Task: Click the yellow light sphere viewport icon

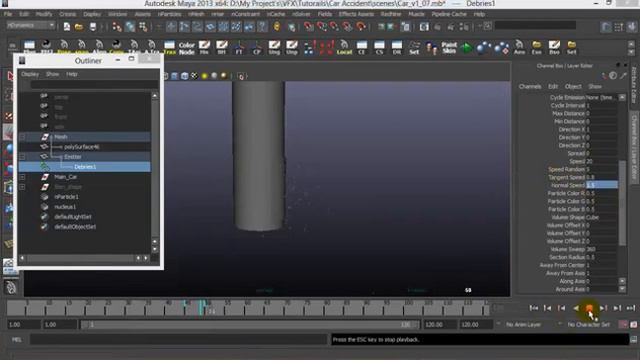Action: click(x=204, y=76)
